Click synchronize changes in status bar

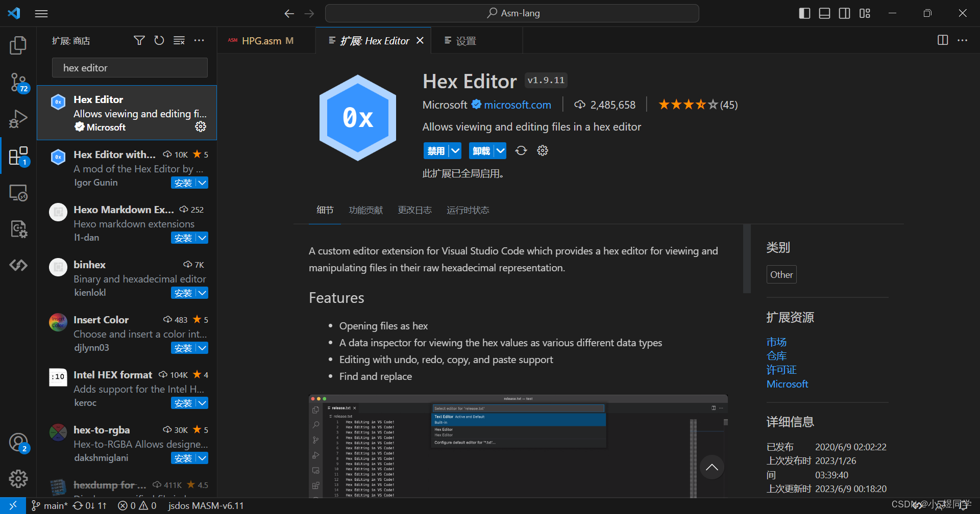point(90,505)
